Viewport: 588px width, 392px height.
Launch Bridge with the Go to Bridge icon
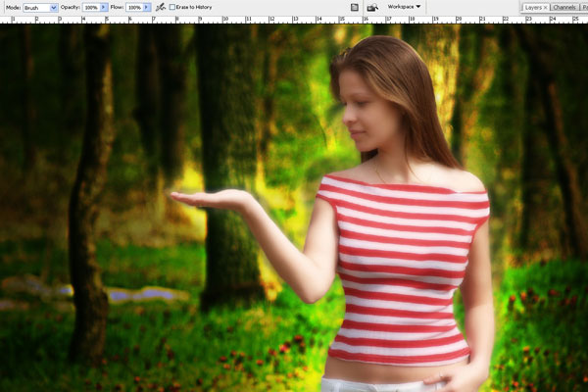click(x=372, y=7)
